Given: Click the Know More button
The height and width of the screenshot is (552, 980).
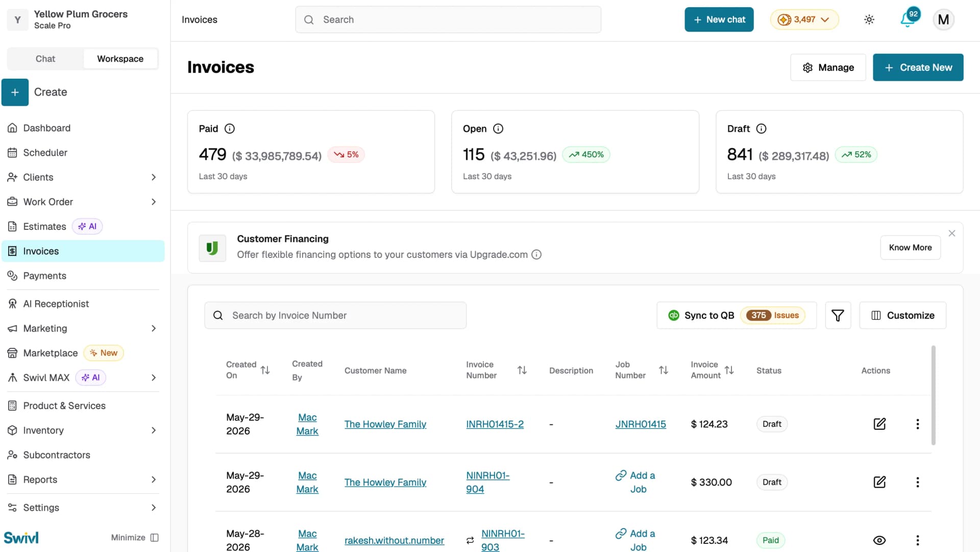Looking at the screenshot, I should tap(910, 248).
